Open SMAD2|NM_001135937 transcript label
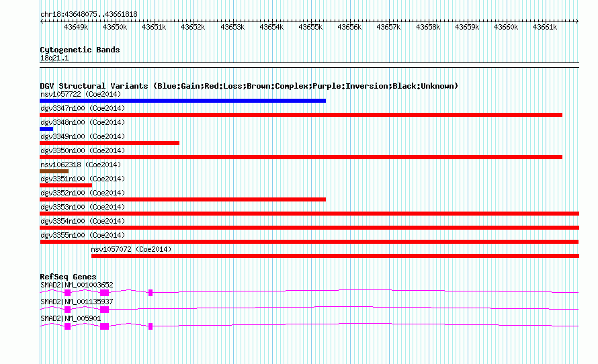Viewport: 598px width, 364px height. click(77, 302)
